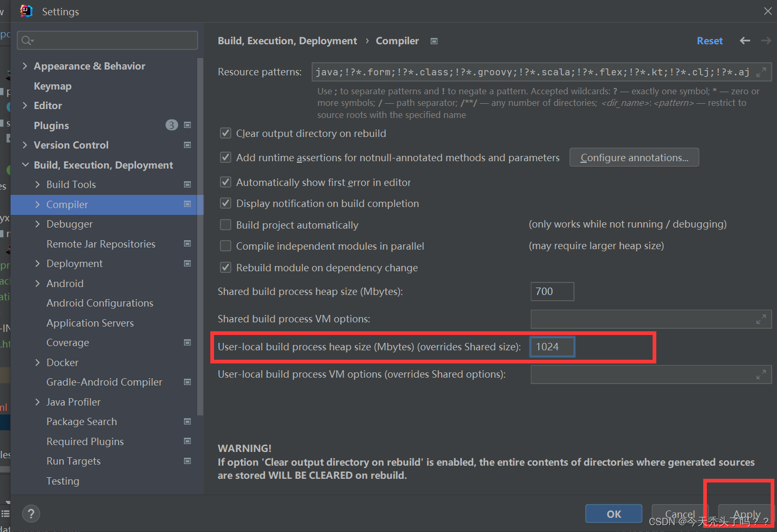
Task: Disable Clear output directory on rebuild
Action: point(226,133)
